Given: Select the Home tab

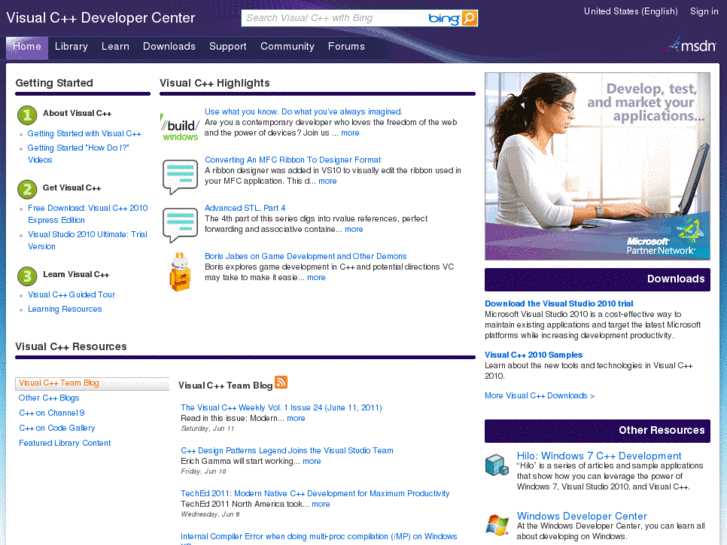Looking at the screenshot, I should click(27, 47).
